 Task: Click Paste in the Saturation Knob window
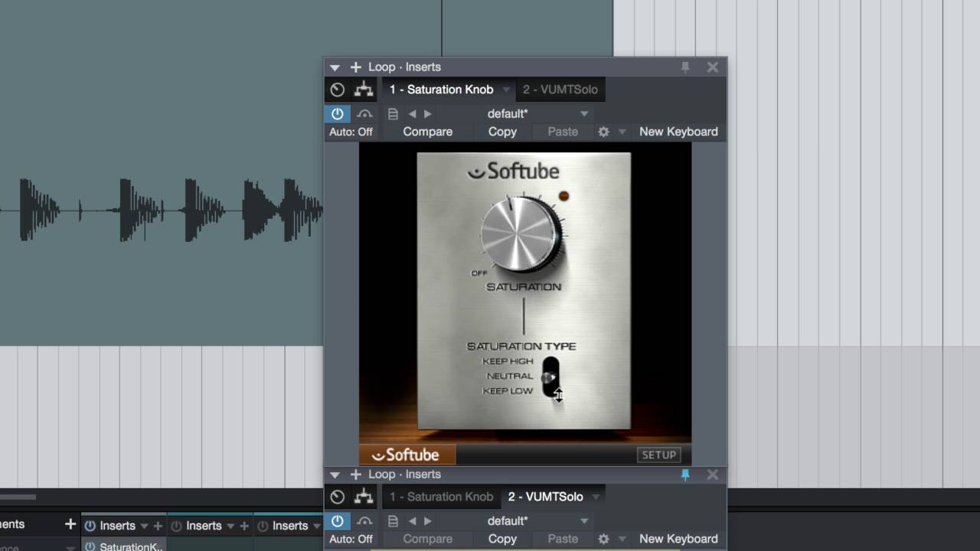tap(563, 132)
